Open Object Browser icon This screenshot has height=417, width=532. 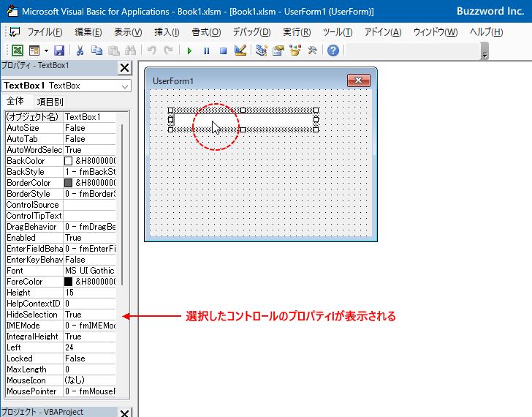coord(295,50)
